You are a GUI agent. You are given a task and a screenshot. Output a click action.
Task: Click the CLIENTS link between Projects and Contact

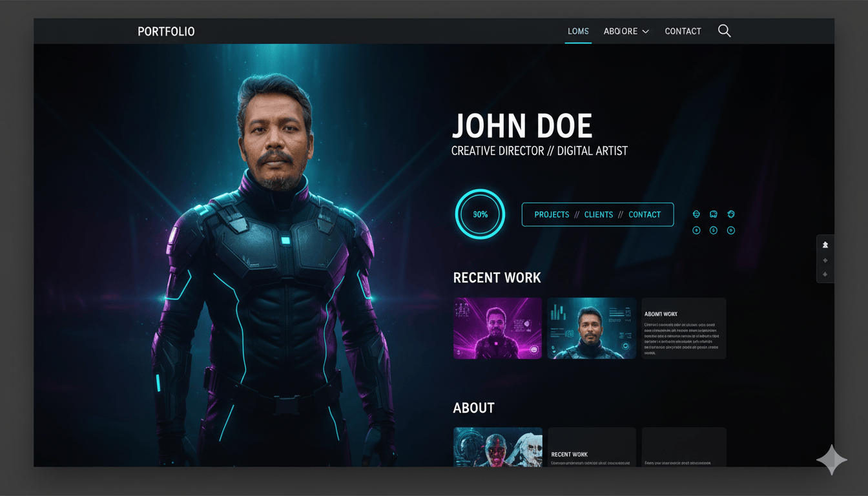(599, 214)
